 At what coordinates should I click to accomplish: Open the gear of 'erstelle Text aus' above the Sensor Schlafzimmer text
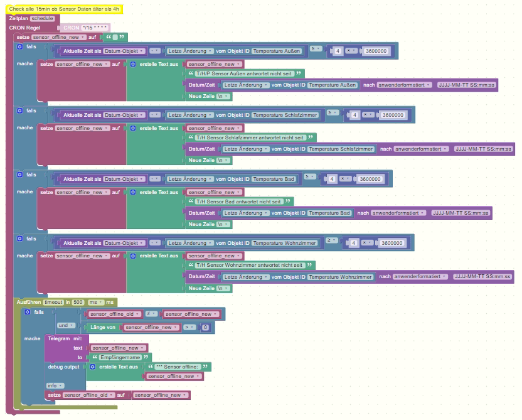click(133, 128)
